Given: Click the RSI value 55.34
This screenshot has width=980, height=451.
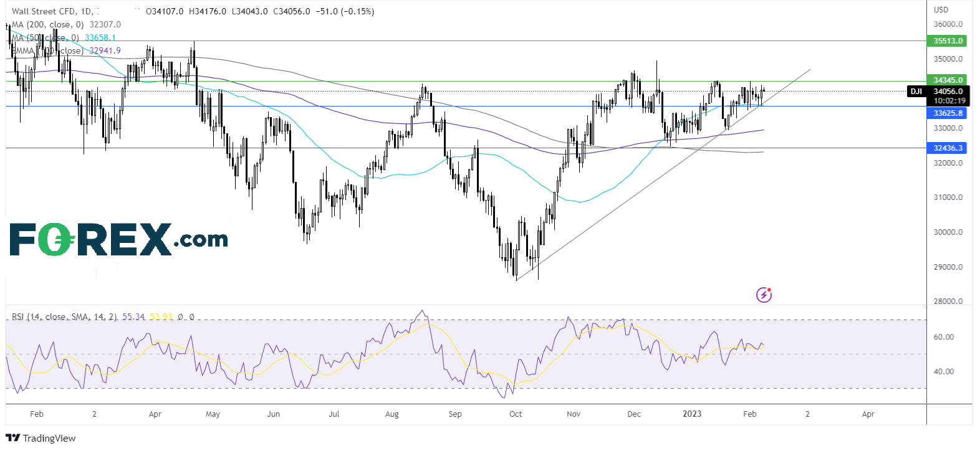Looking at the screenshot, I should pos(133,316).
